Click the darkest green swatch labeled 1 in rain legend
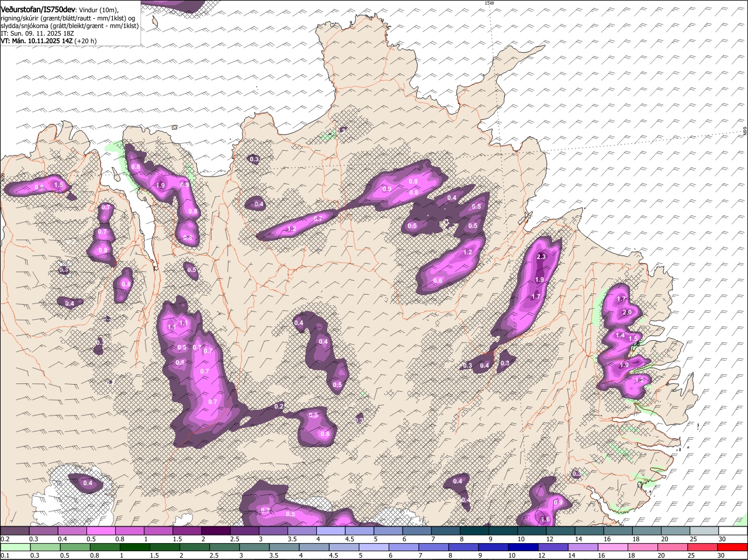Image resolution: width=748 pixels, height=560 pixels. [136, 548]
